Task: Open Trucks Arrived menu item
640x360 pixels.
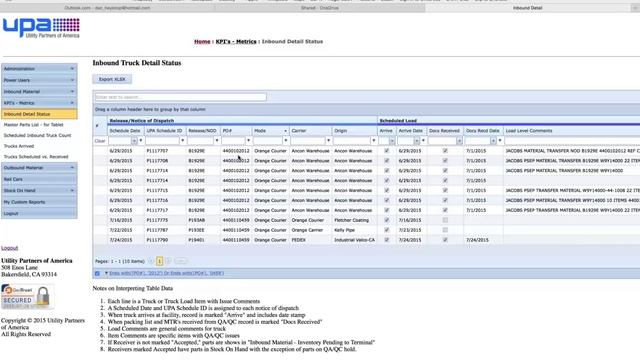Action: tap(19, 146)
